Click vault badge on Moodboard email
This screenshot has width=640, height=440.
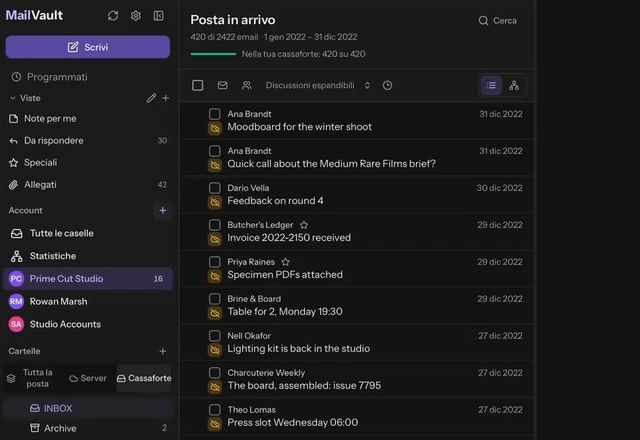tap(215, 128)
